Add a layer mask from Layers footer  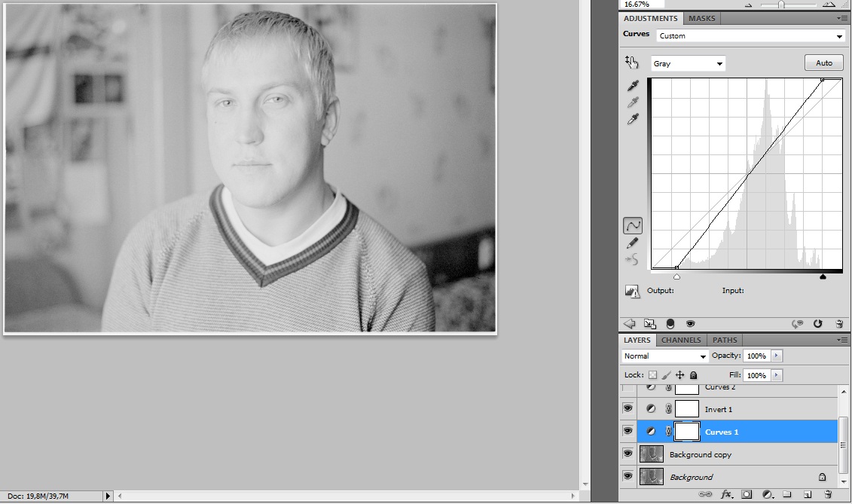[747, 495]
